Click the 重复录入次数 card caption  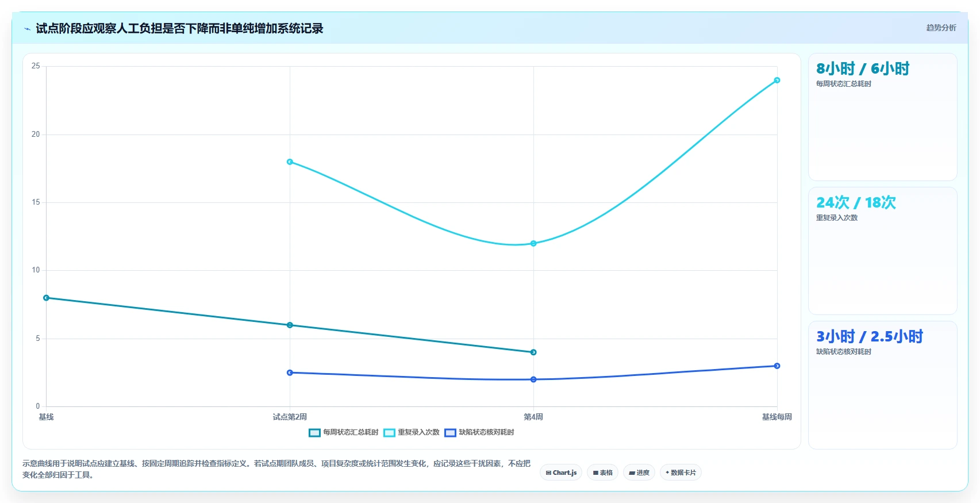point(837,218)
